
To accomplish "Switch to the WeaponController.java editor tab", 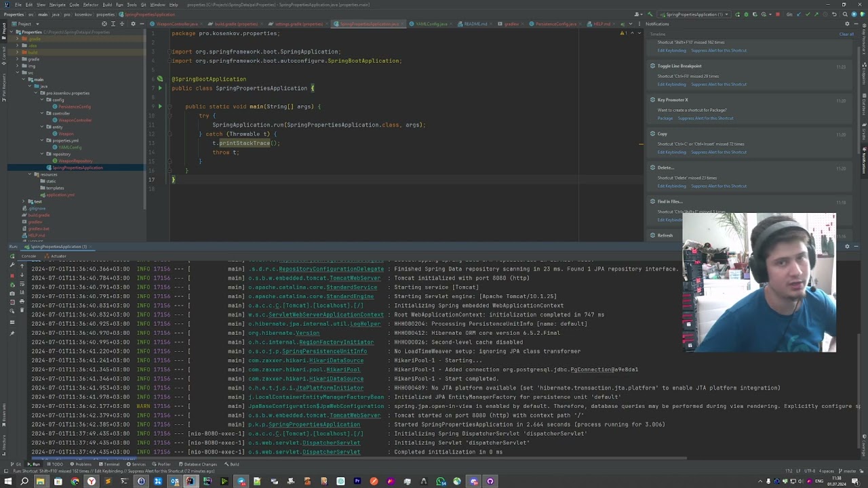I will tap(176, 24).
